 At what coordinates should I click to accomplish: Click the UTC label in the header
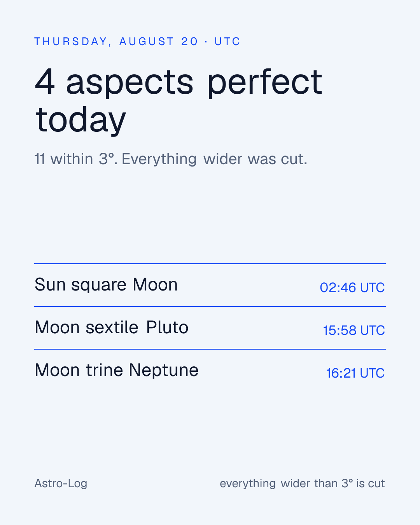pyautogui.click(x=227, y=42)
